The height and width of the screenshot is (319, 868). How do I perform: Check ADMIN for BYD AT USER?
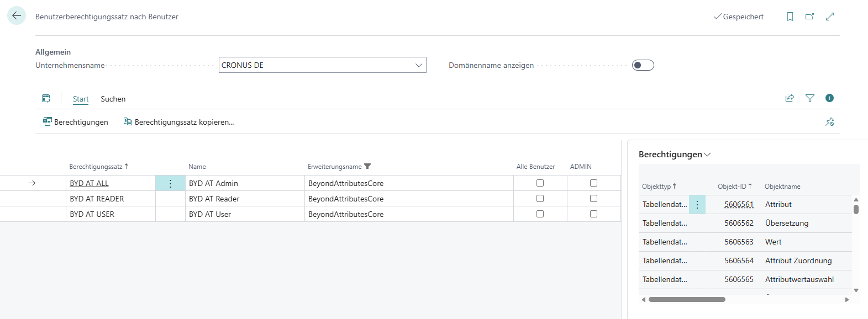click(594, 214)
